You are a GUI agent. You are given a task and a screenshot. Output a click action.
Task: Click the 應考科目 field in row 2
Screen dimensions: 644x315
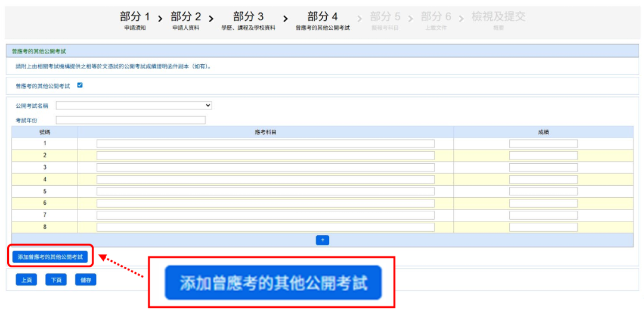click(265, 155)
